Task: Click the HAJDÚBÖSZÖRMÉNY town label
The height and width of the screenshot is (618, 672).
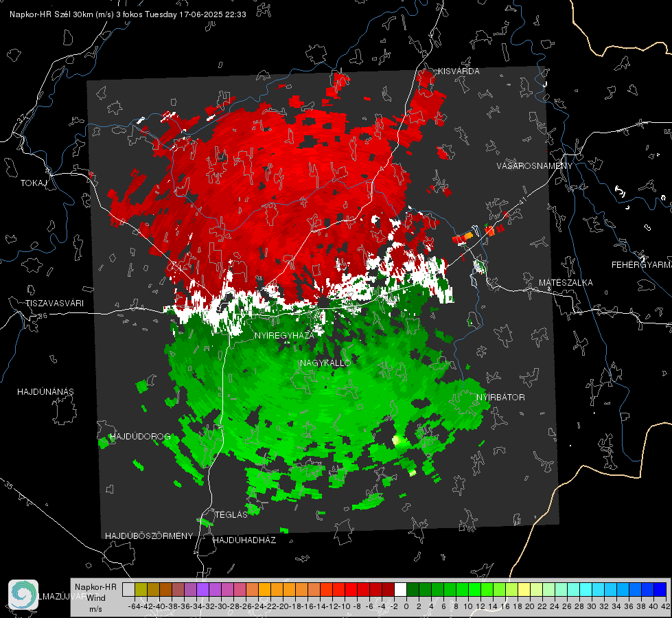Action: 149,536
